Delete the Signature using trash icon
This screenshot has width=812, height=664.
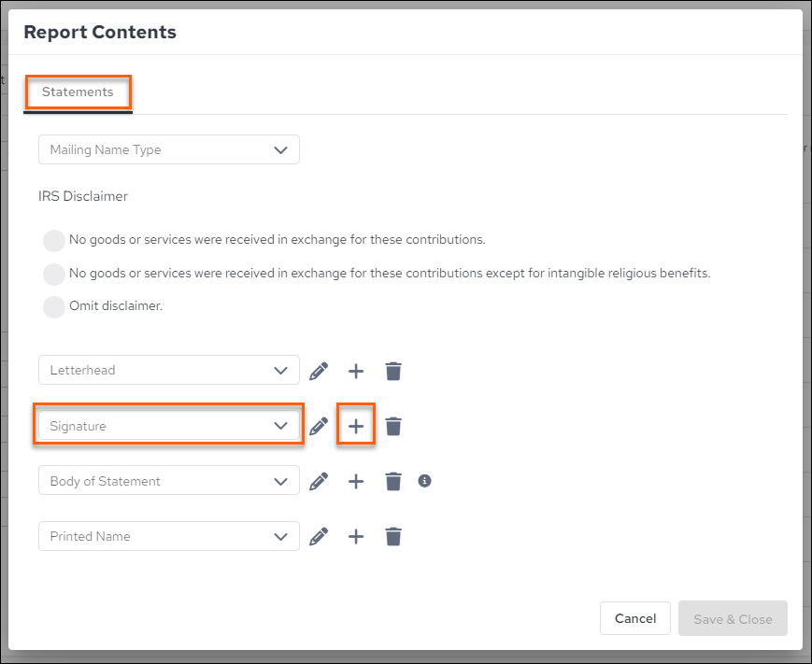[x=393, y=426]
